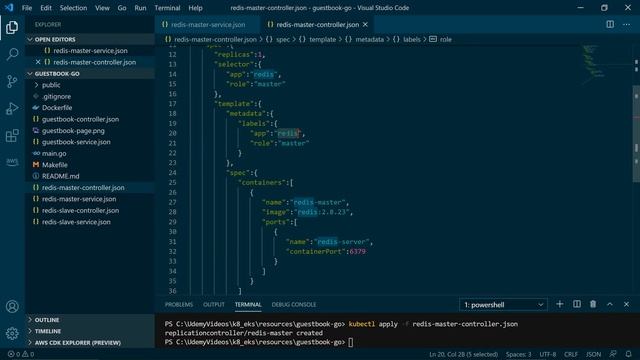Open the Extensions view
The height and width of the screenshot is (360, 640).
coord(12,135)
